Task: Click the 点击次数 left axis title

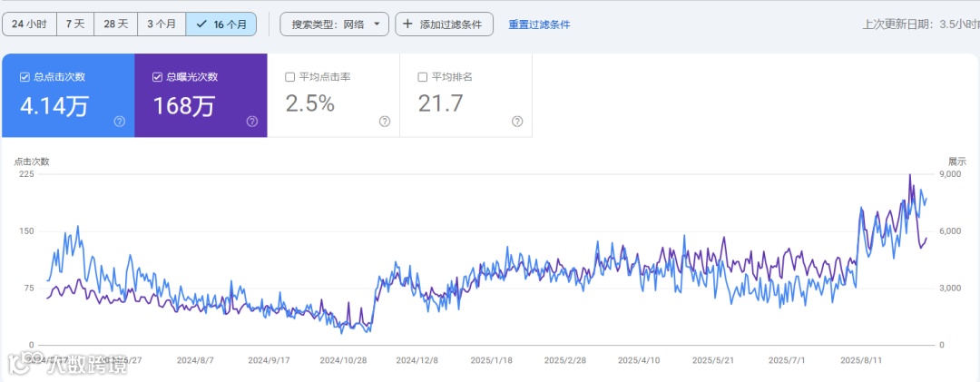Action: (32, 162)
